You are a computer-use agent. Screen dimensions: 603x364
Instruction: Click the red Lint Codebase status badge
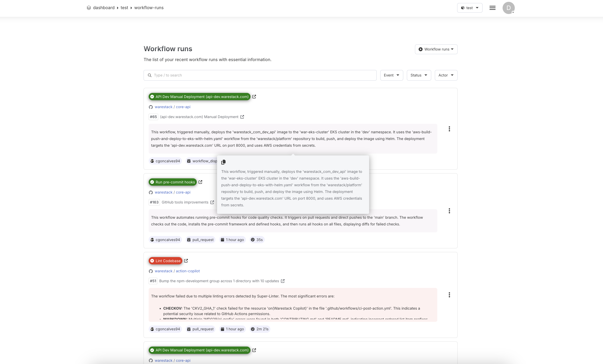(166, 261)
